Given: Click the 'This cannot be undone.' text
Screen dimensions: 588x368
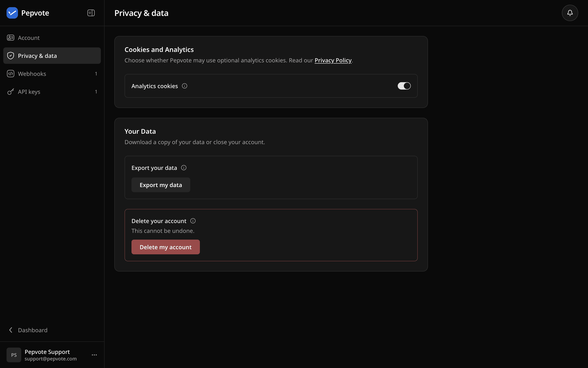Looking at the screenshot, I should click(x=163, y=231).
